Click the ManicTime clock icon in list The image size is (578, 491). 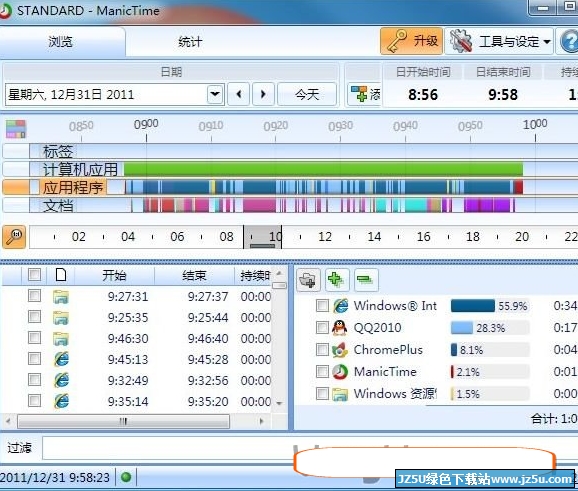coord(340,372)
